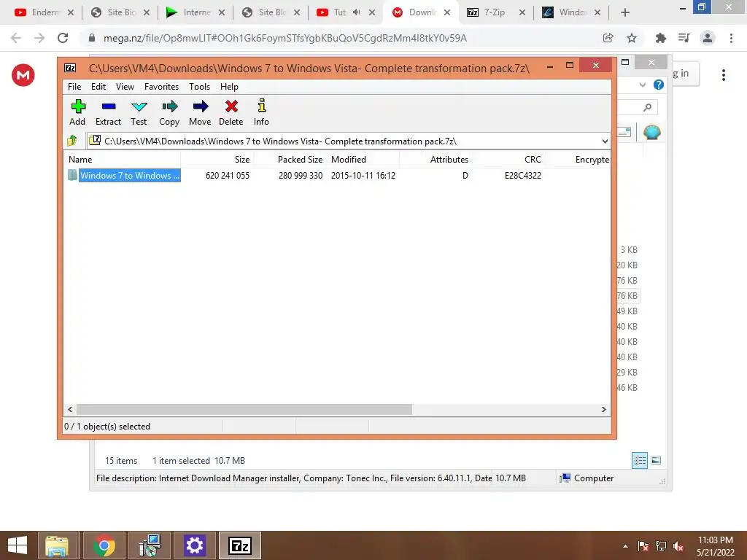747x560 pixels.
Task: Open a new Chrome tab
Action: point(625,12)
